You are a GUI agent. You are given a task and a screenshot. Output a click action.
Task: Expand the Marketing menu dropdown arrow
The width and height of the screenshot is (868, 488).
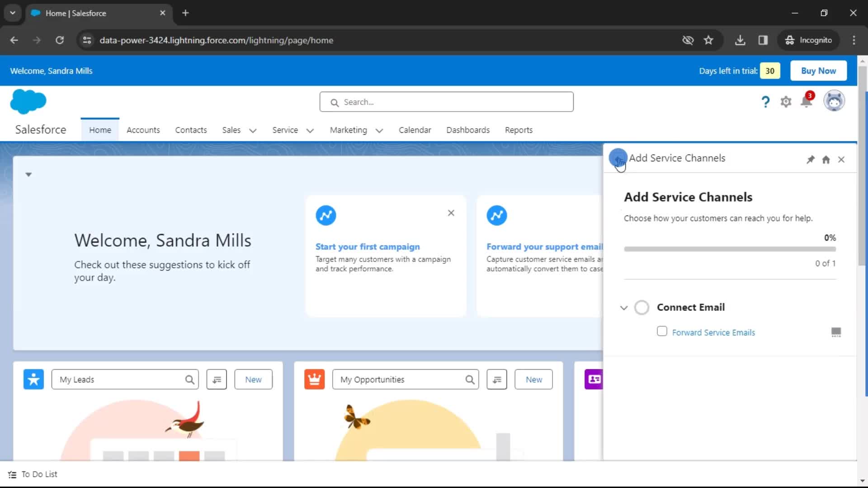tap(379, 131)
